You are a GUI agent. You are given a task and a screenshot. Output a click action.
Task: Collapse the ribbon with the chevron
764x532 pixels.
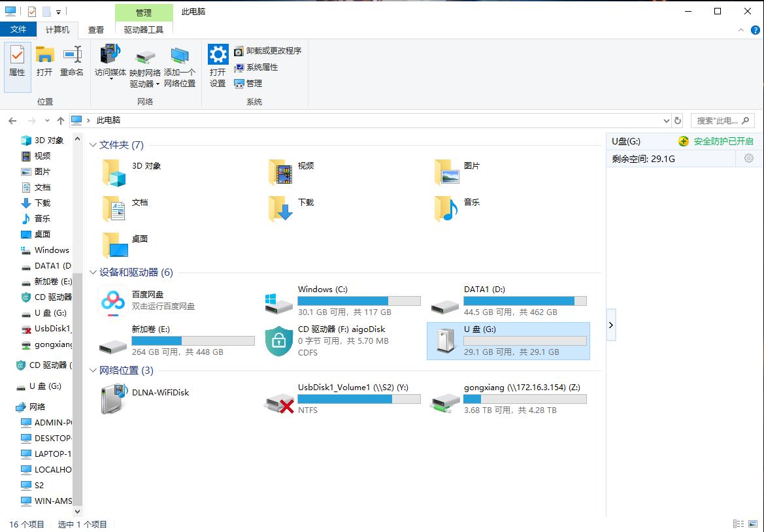740,30
